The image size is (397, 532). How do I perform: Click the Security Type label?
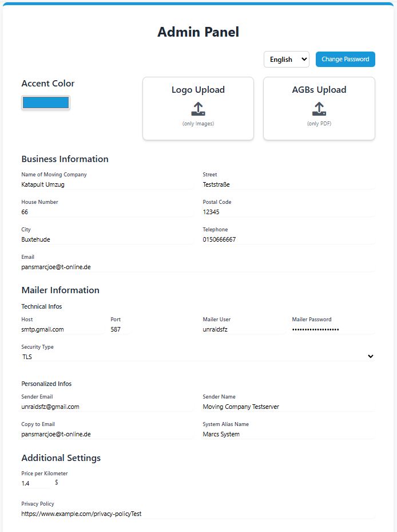click(x=37, y=347)
